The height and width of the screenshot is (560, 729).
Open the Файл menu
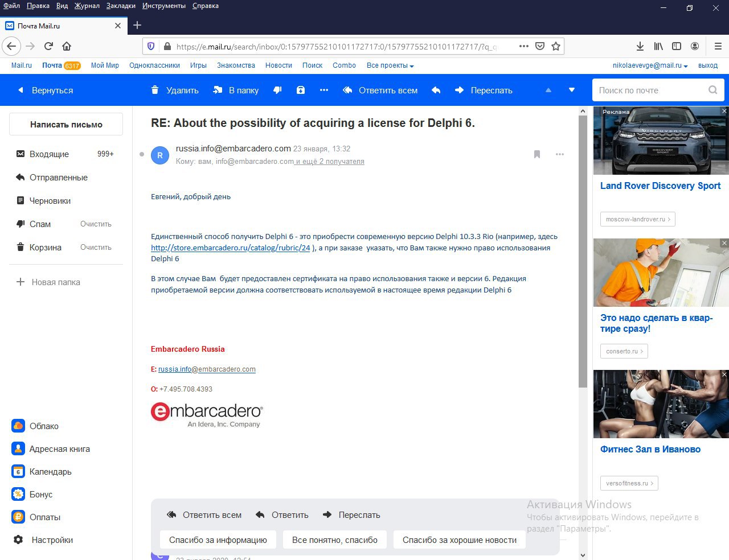[x=11, y=6]
